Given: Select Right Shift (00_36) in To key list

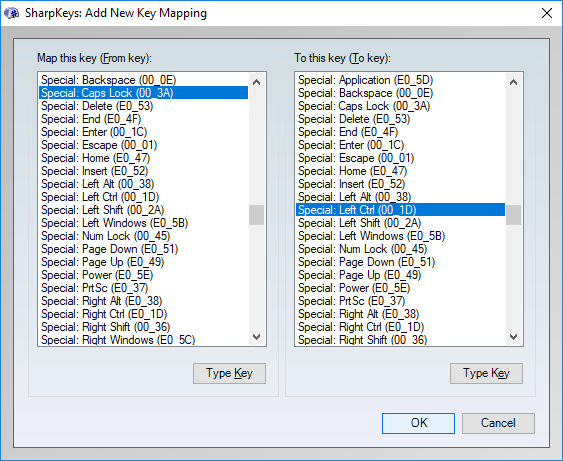Looking at the screenshot, I should (x=400, y=339).
